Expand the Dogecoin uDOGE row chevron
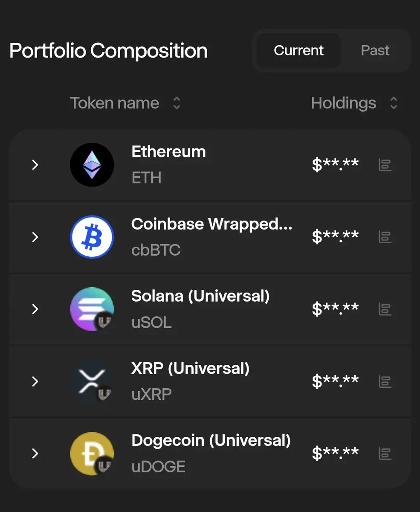 point(35,453)
